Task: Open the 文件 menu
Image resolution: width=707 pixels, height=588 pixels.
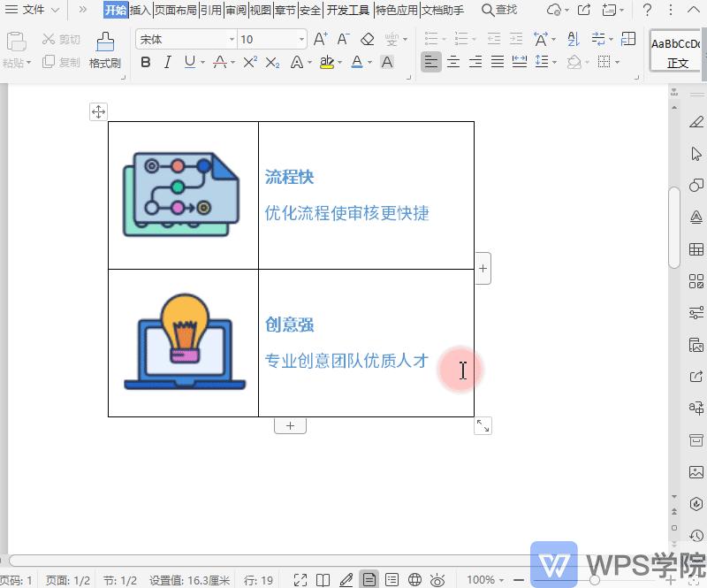Action: pos(33,11)
